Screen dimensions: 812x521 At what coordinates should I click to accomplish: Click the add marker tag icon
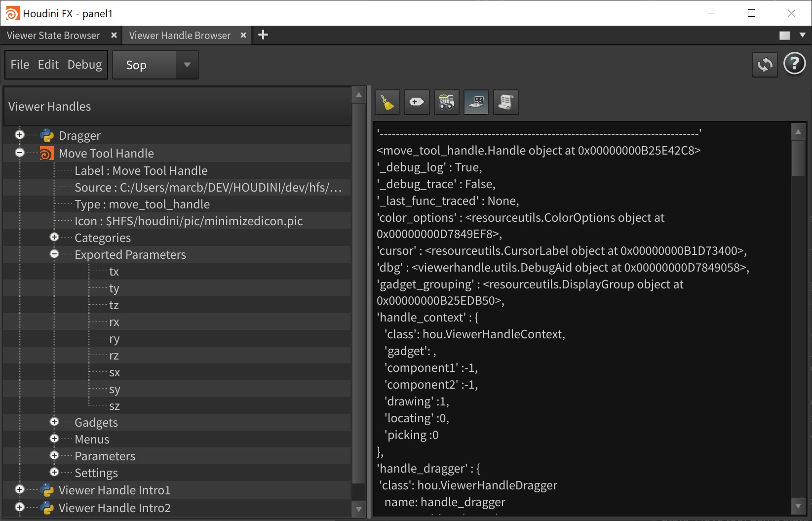click(417, 102)
